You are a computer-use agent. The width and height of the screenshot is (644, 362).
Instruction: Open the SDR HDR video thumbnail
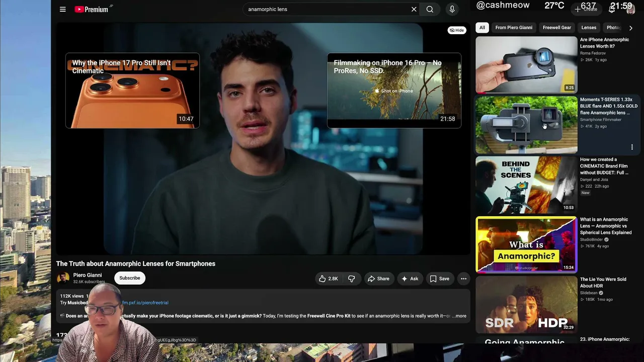pyautogui.click(x=526, y=304)
